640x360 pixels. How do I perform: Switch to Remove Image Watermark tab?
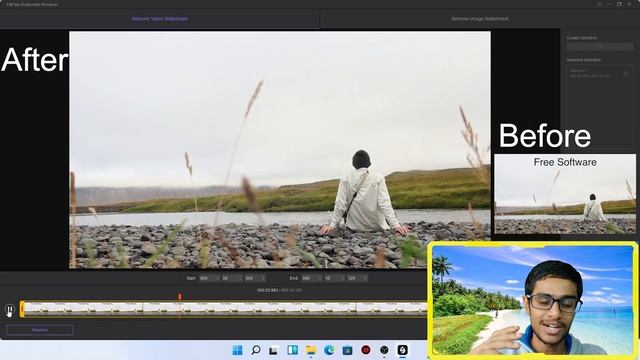[480, 19]
